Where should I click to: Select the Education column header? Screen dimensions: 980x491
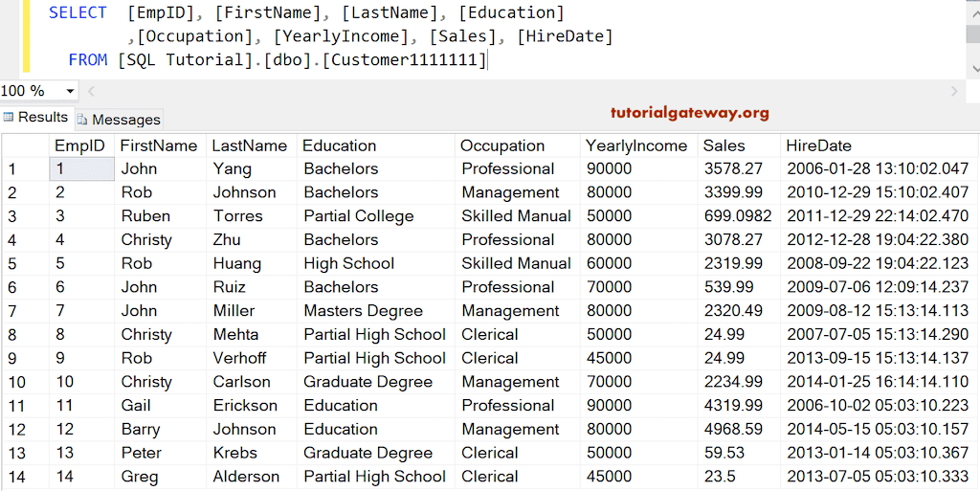(x=339, y=145)
